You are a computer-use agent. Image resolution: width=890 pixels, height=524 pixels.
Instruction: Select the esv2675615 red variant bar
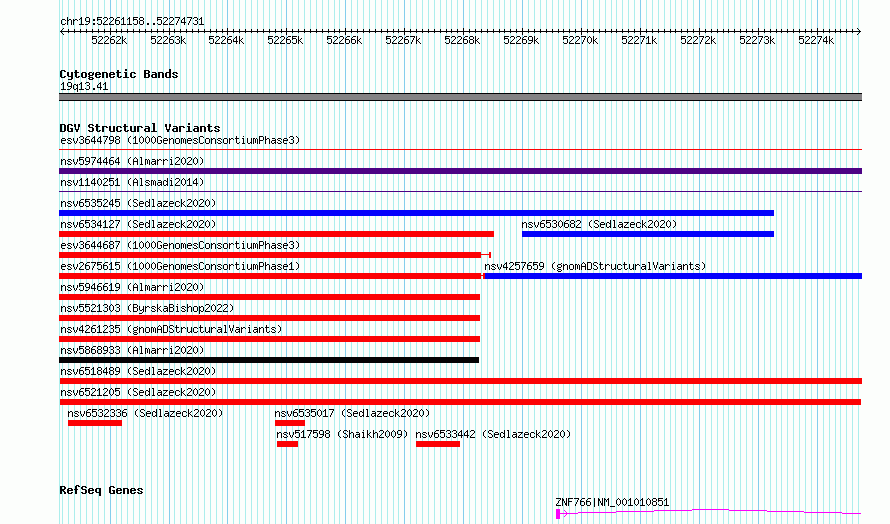point(271,276)
